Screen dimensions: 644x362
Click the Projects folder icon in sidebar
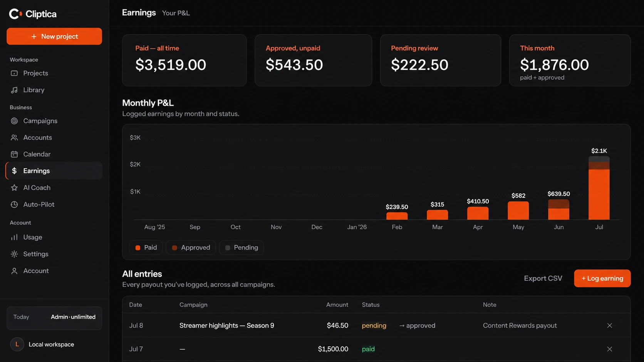(14, 73)
